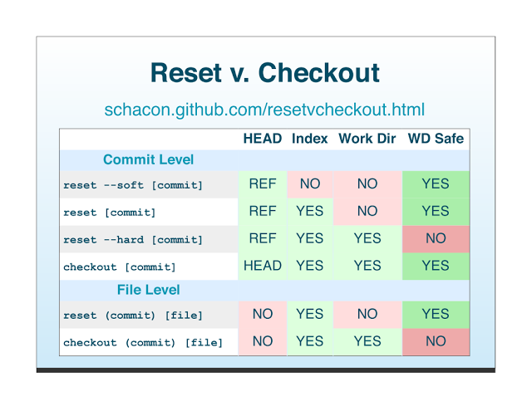Select the "checkout (commit) [file]" row label
This screenshot has width=532, height=411.
coord(143,343)
